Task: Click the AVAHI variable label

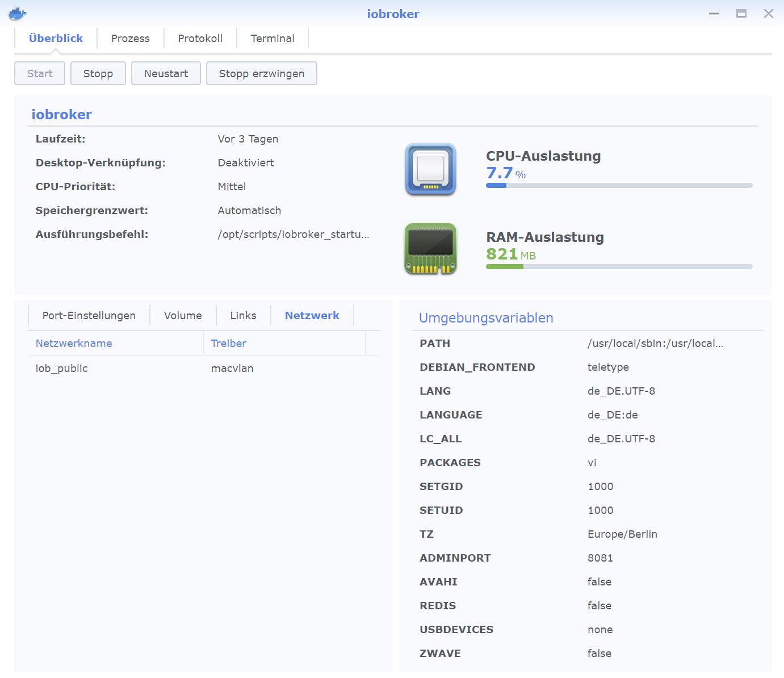Action: click(439, 581)
